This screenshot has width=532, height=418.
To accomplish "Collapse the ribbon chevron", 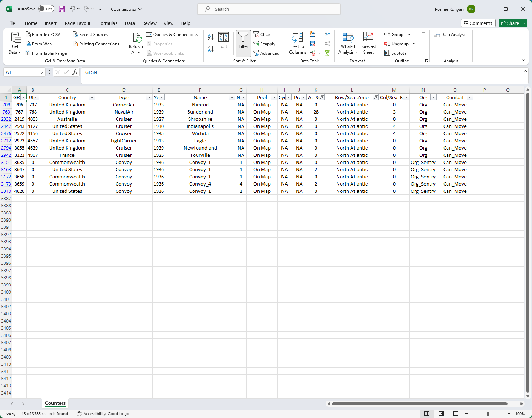I will coord(523,60).
